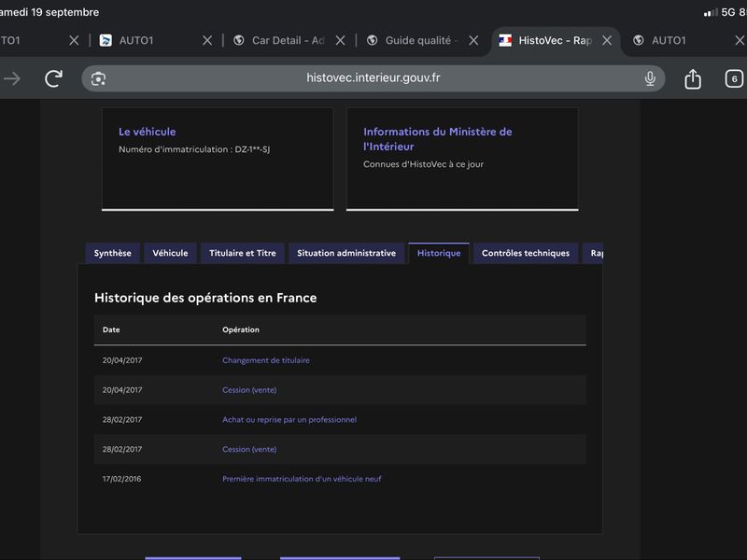Tap the histovec.interieur.gouv.fr address field
Viewport: 747px width, 560px height.
click(x=373, y=78)
